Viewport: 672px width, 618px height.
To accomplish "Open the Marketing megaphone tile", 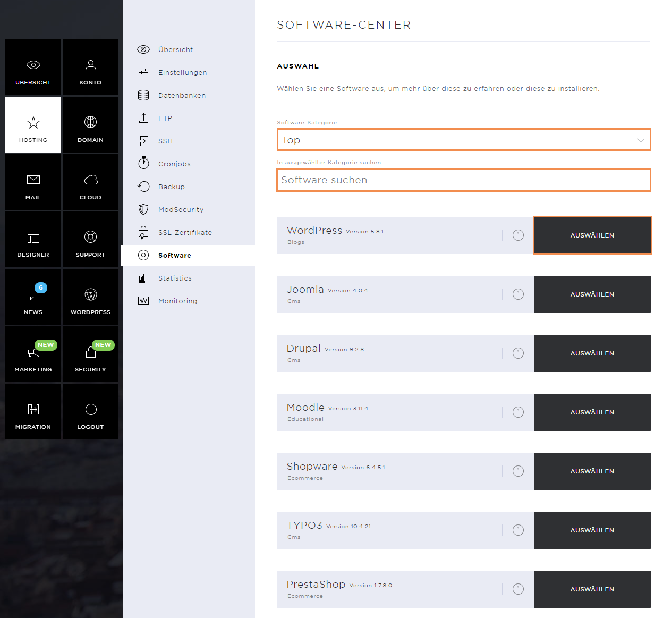I will coord(33,354).
